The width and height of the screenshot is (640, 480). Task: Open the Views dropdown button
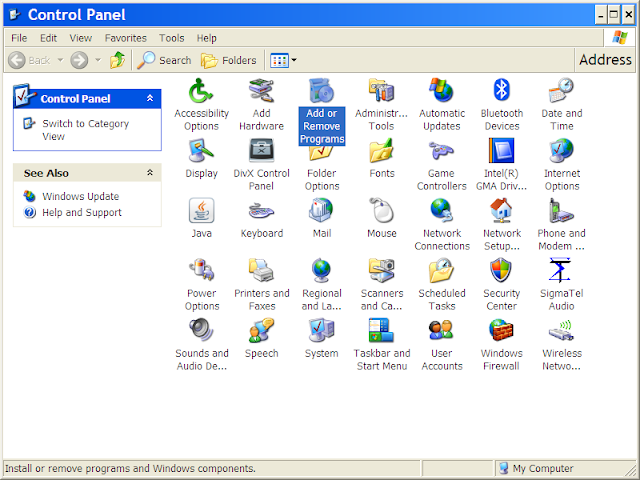(283, 60)
